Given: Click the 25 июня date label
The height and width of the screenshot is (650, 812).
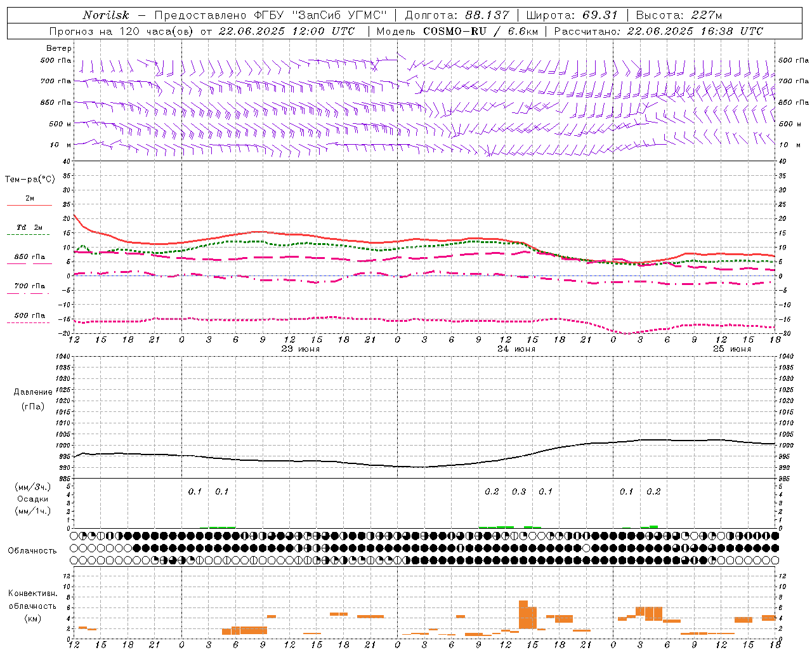Looking at the screenshot, I should tap(732, 349).
